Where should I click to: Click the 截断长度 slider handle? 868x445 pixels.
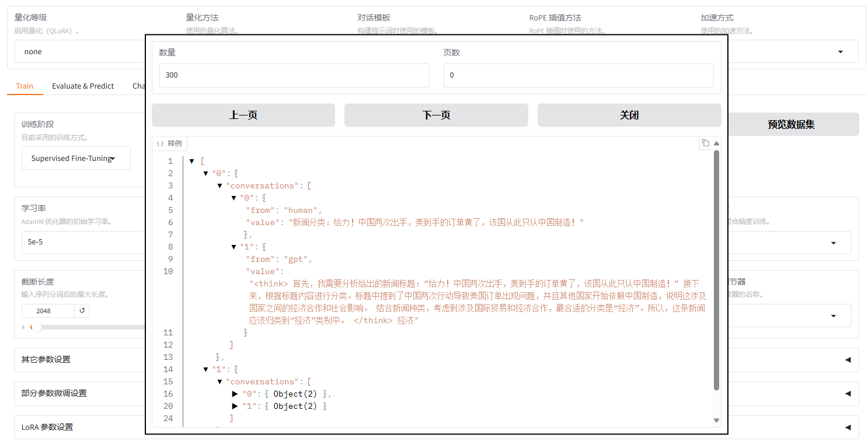click(36, 327)
